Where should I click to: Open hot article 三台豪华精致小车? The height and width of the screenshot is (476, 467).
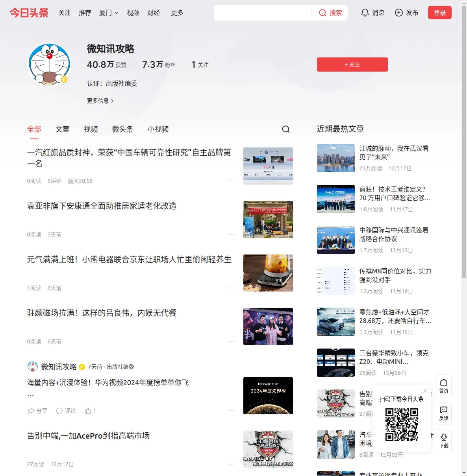click(394, 357)
